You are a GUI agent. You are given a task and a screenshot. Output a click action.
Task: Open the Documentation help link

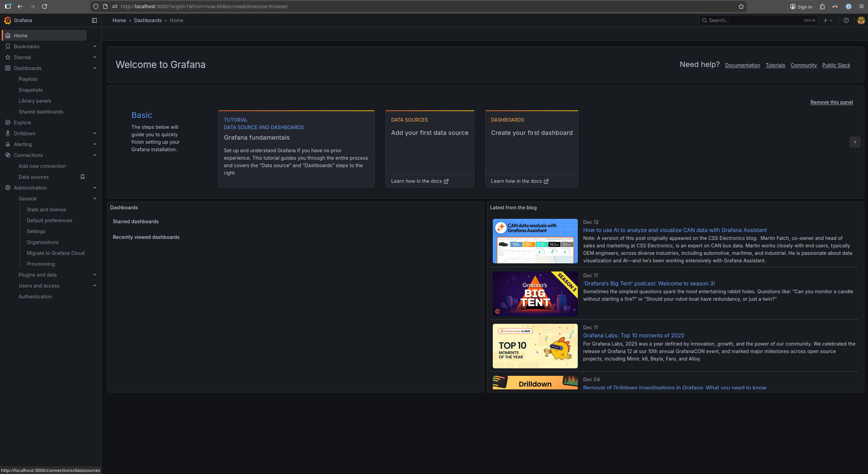click(742, 65)
